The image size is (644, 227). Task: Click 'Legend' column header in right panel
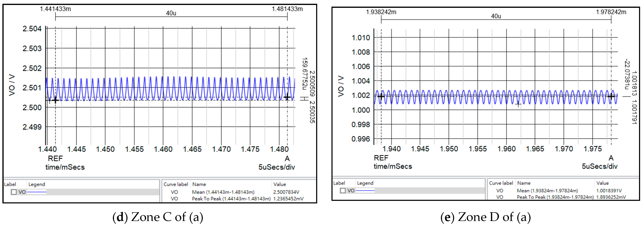pos(365,183)
